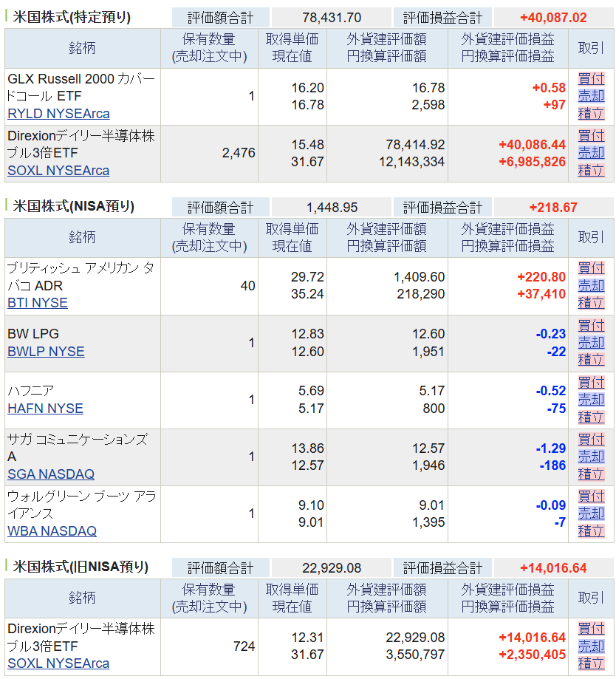Select the yen profit +2,350,405
This screenshot has width=616, height=679.
(532, 655)
